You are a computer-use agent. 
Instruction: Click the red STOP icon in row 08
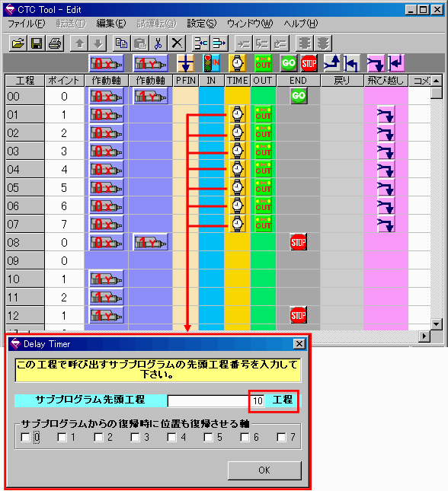click(x=298, y=242)
